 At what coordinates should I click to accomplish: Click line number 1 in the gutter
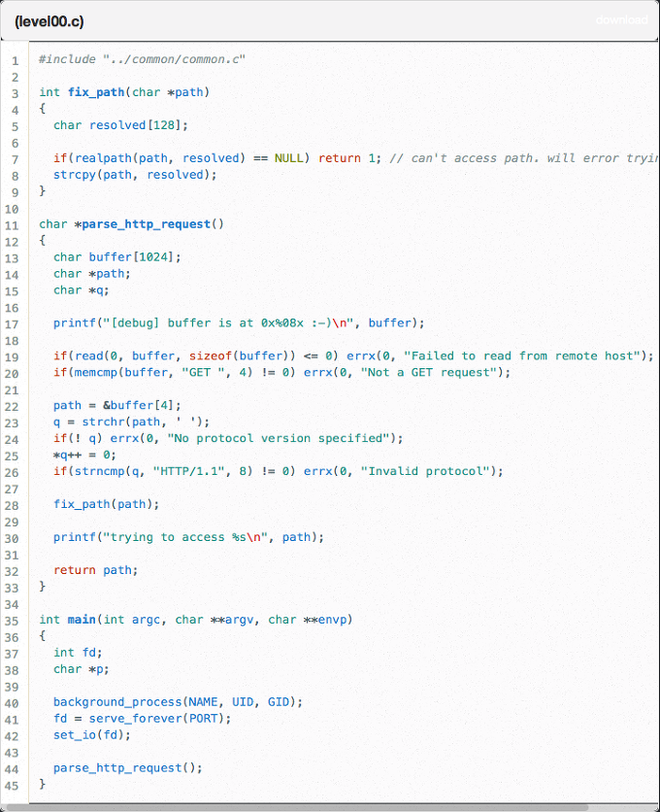[x=15, y=61]
